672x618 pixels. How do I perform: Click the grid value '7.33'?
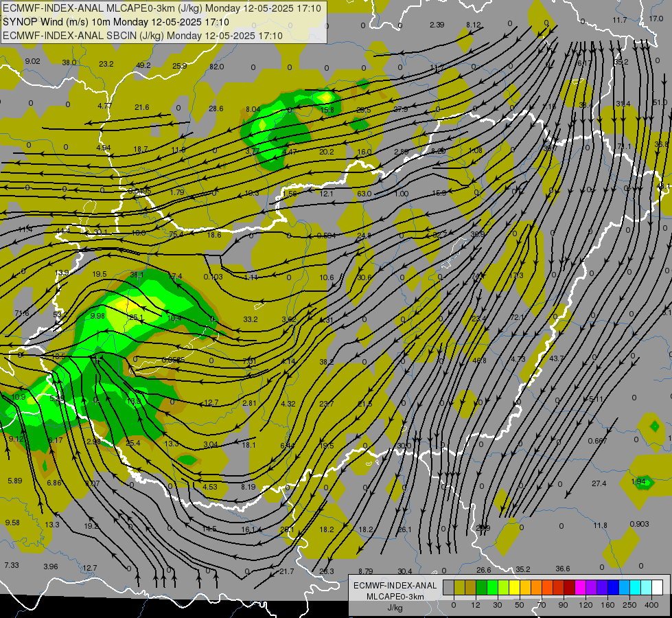pos(12,565)
